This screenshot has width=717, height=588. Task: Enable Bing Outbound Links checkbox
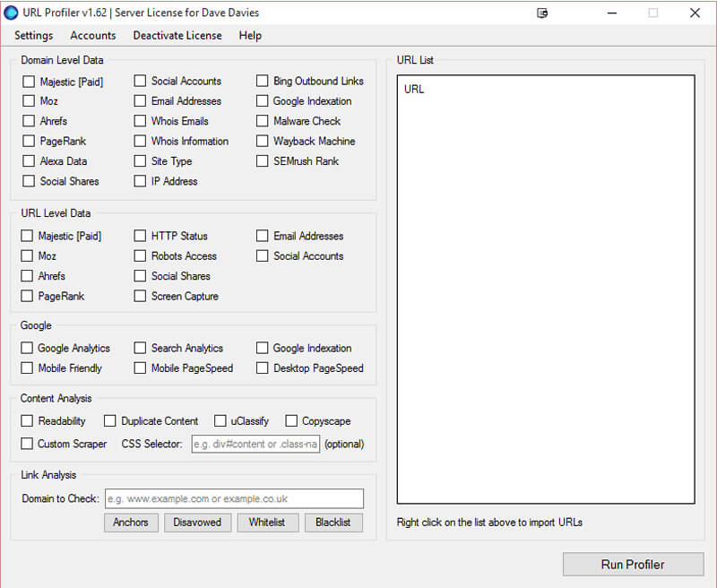262,81
